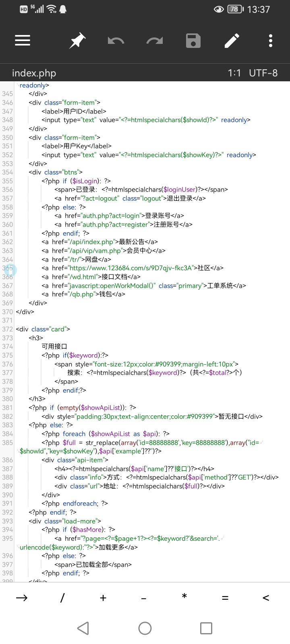Place cursor in the 用户ID label line
The width and height of the screenshot is (290, 644).
point(74,111)
